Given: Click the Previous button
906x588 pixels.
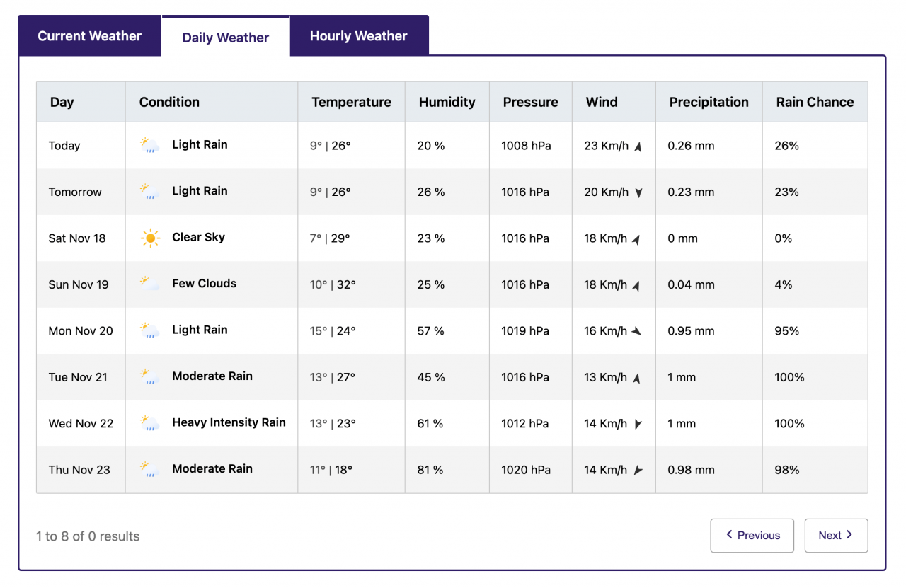Looking at the screenshot, I should point(752,536).
